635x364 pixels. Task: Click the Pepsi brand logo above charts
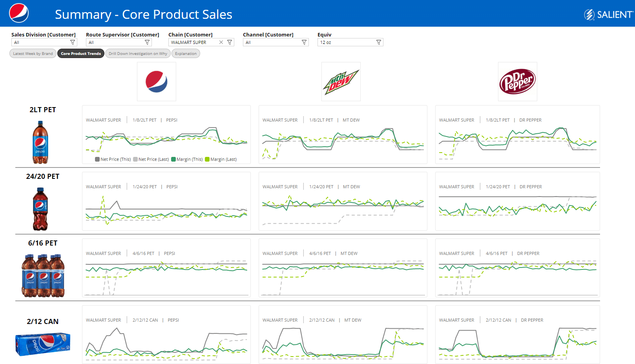tap(156, 82)
